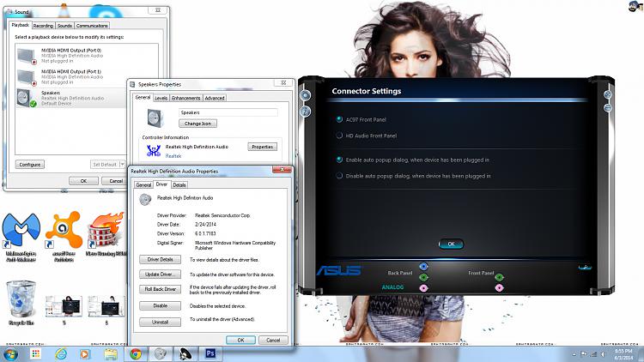Click pink back panel jack in ASUS audio
The image size is (644, 362).
click(x=423, y=288)
